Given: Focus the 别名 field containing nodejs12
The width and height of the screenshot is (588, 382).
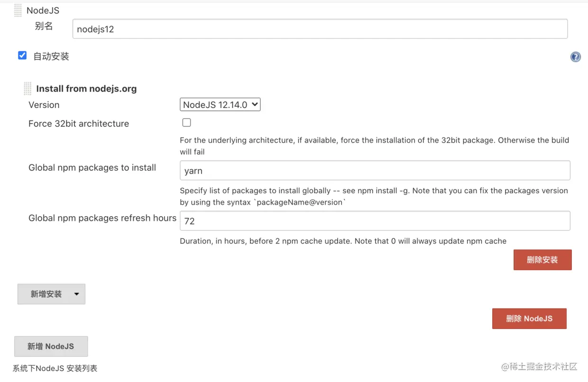Looking at the screenshot, I should 320,29.
